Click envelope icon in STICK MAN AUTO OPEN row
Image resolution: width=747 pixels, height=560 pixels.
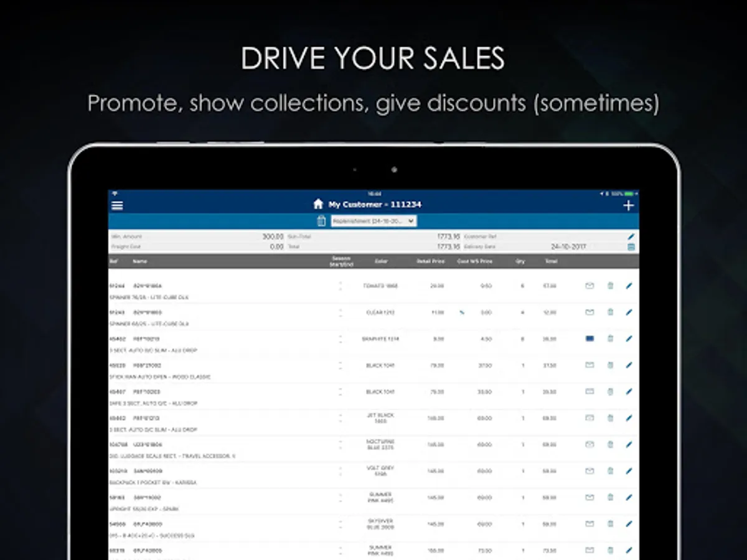[x=590, y=365]
